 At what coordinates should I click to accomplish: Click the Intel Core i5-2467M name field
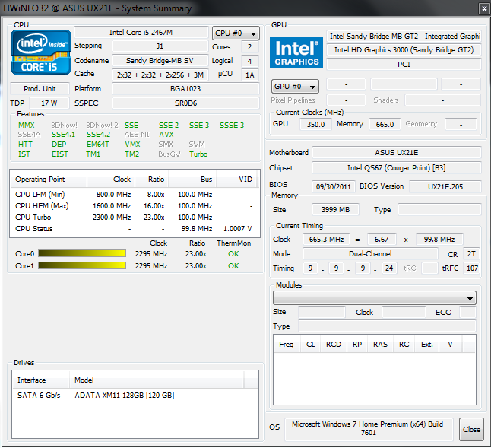pos(141,33)
